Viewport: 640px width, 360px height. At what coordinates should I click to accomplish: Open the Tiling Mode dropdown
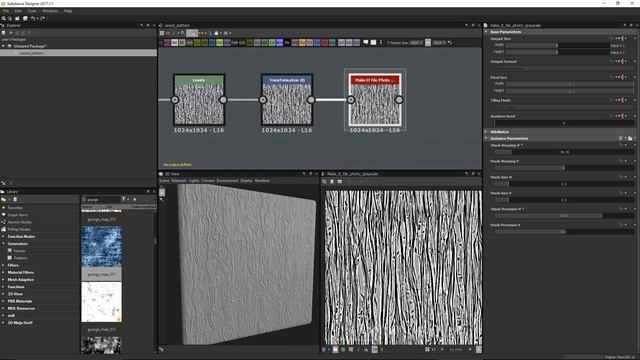tap(563, 107)
